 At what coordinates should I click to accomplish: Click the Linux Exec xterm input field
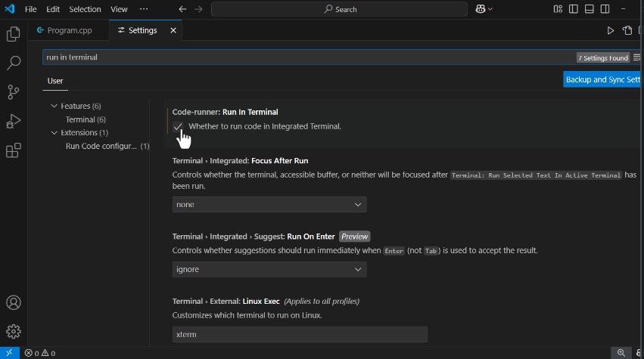pos(300,334)
